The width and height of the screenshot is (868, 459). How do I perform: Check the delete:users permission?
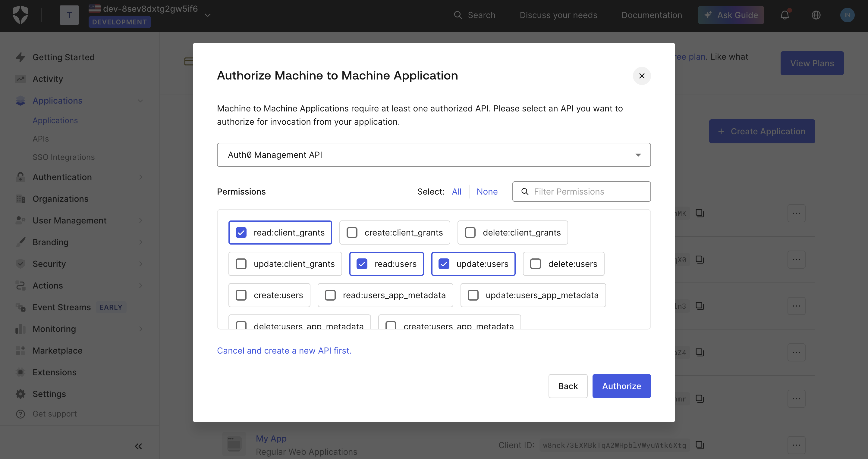(x=535, y=264)
